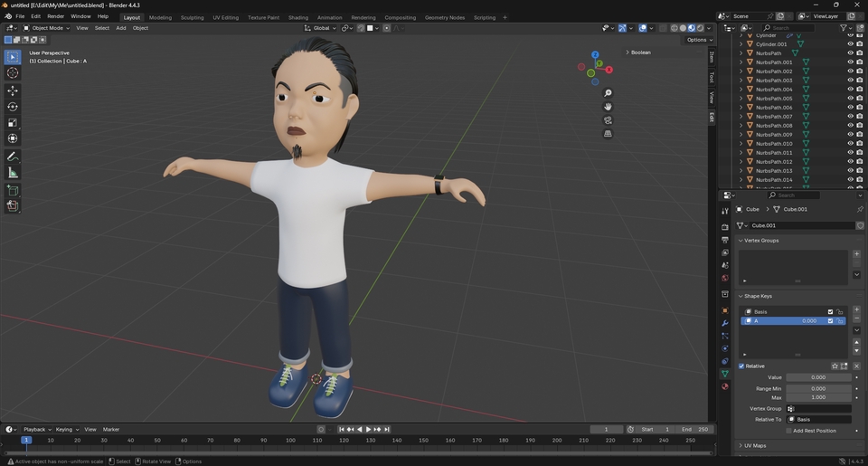Expand the Boolean panel in sidebar

pos(638,52)
